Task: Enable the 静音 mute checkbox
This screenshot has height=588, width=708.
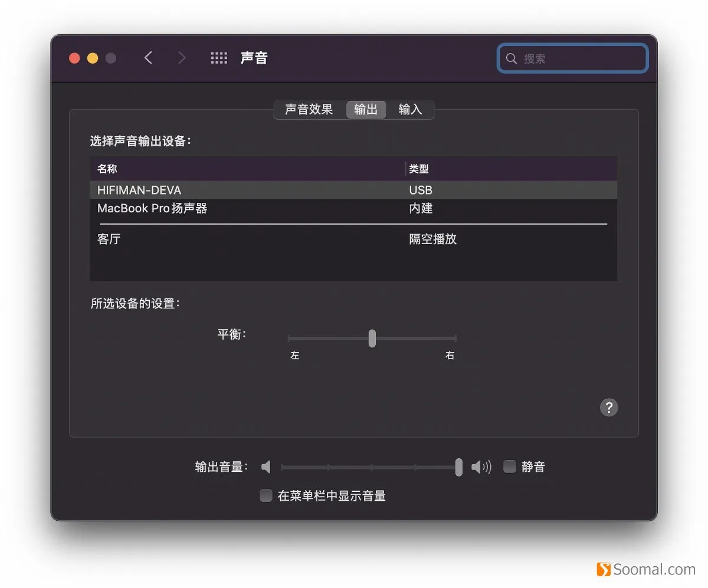Action: click(510, 467)
